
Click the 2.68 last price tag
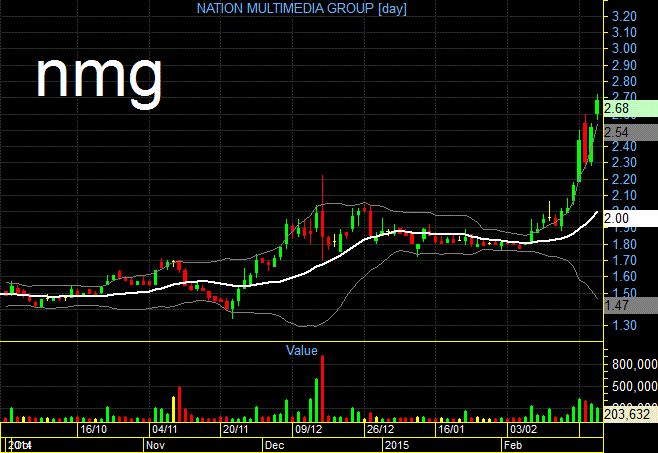click(630, 108)
